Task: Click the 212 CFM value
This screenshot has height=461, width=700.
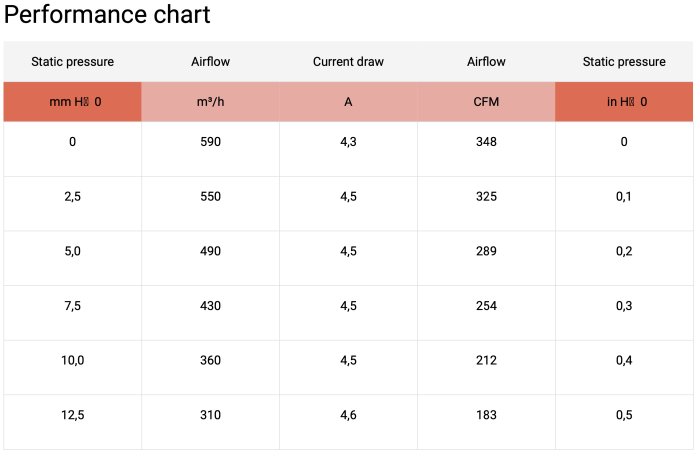Action: click(486, 360)
